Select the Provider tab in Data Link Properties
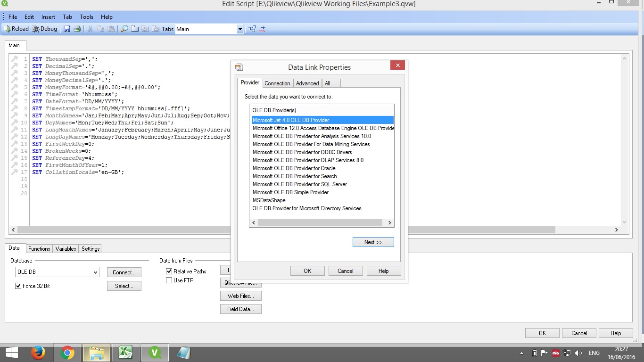 tap(250, 82)
